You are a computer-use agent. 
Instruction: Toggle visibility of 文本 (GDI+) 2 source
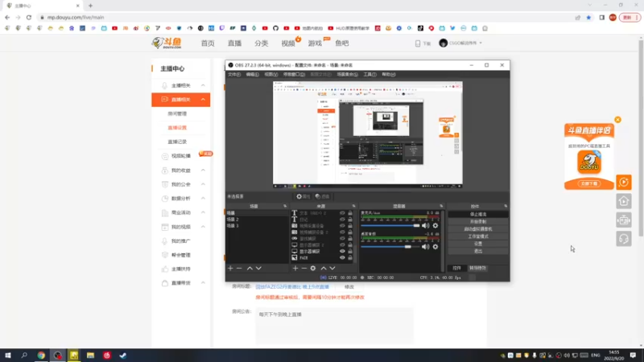[x=342, y=213]
